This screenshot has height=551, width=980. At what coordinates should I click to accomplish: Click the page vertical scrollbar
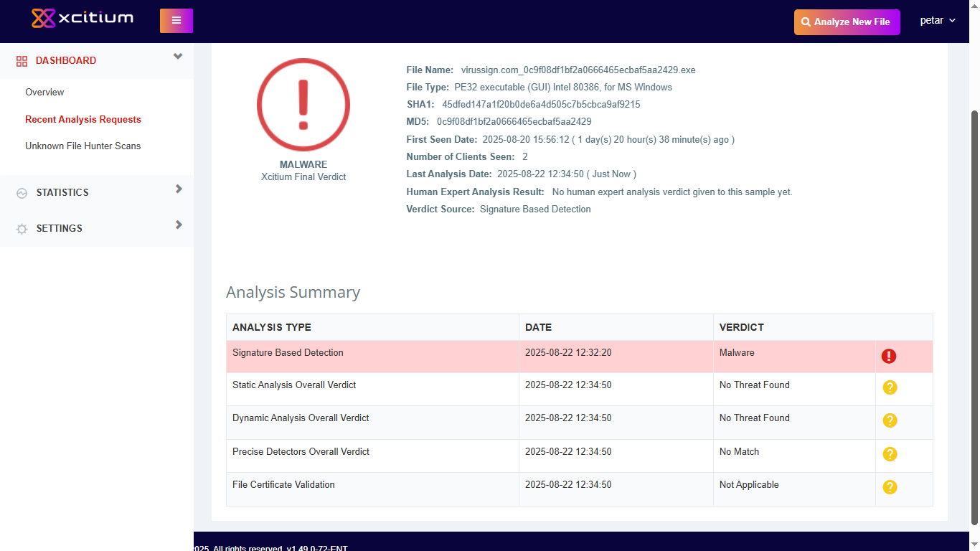click(x=974, y=318)
